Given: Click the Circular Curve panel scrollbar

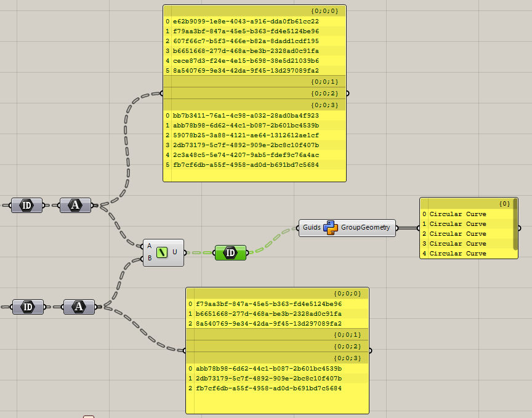Looking at the screenshot, I should point(515,224).
